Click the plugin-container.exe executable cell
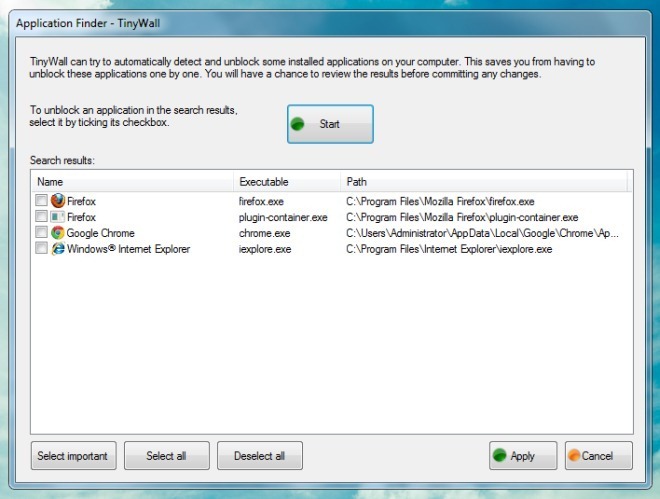 click(283, 218)
